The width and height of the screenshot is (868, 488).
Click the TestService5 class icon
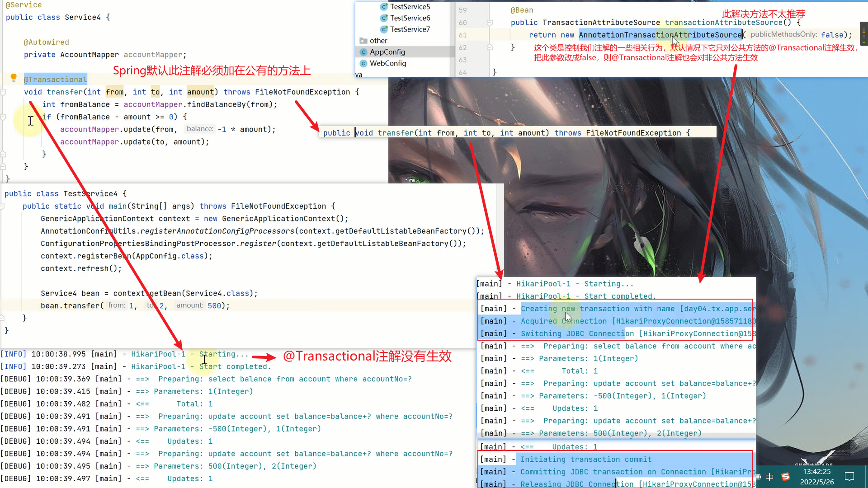click(384, 7)
